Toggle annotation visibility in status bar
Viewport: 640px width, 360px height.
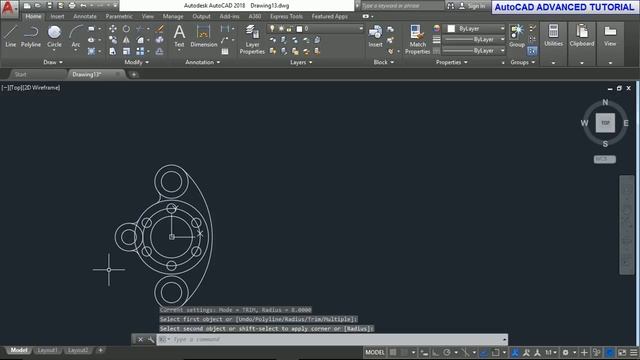coord(515,352)
